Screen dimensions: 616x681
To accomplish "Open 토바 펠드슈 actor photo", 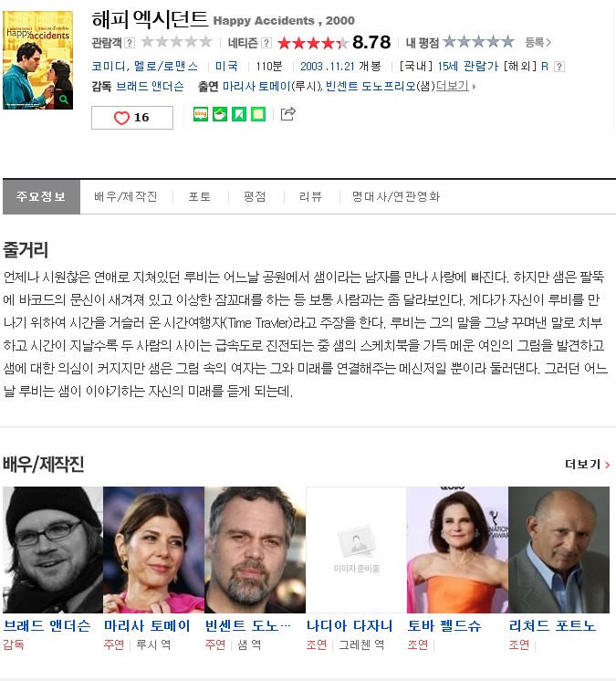I will (457, 550).
